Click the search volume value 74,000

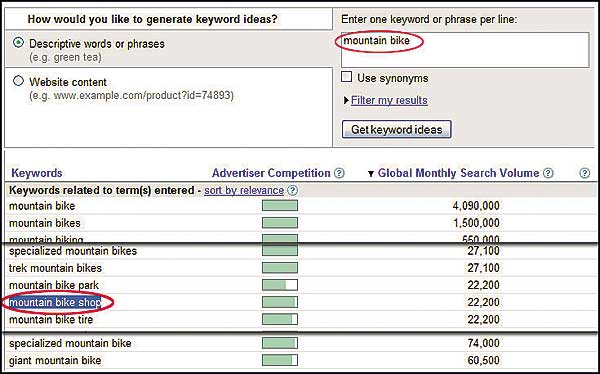[x=483, y=343]
